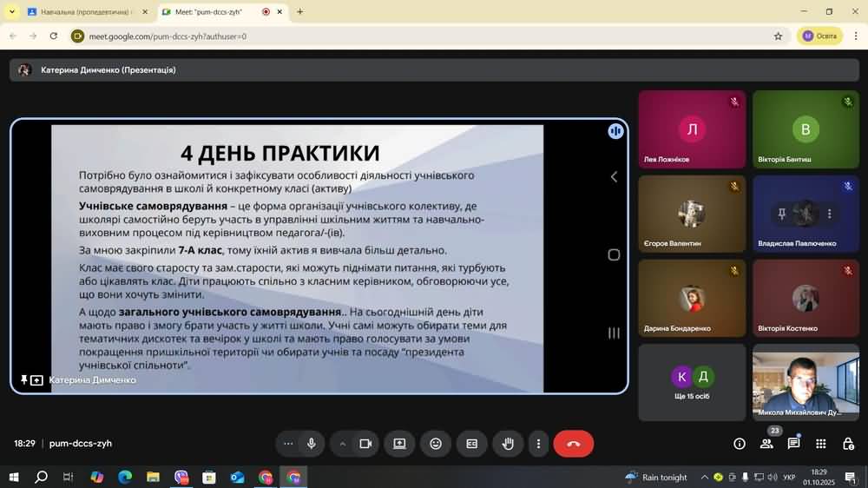The image size is (868, 488).
Task: Open the in-call chat panel
Action: tap(793, 444)
